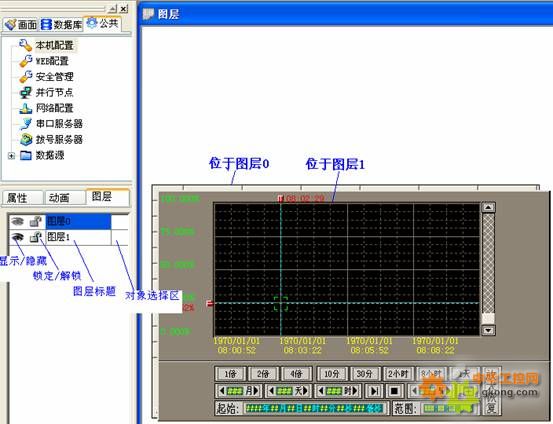
Task: Click the 起始 start time field
Action: (x=315, y=408)
